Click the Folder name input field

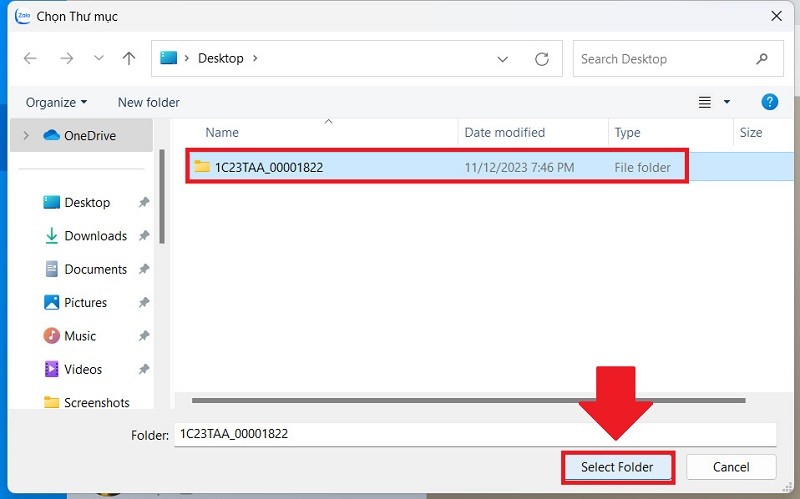[x=474, y=434]
